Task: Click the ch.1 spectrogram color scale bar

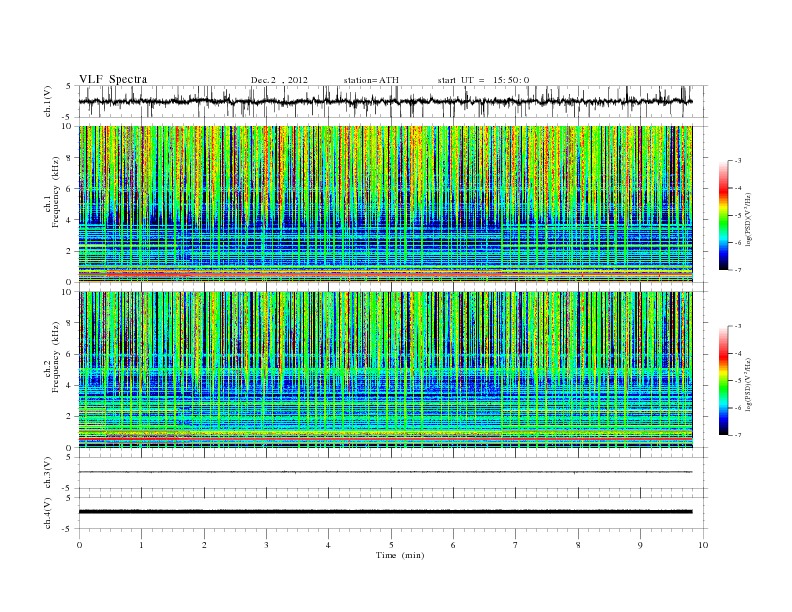Action: point(723,215)
